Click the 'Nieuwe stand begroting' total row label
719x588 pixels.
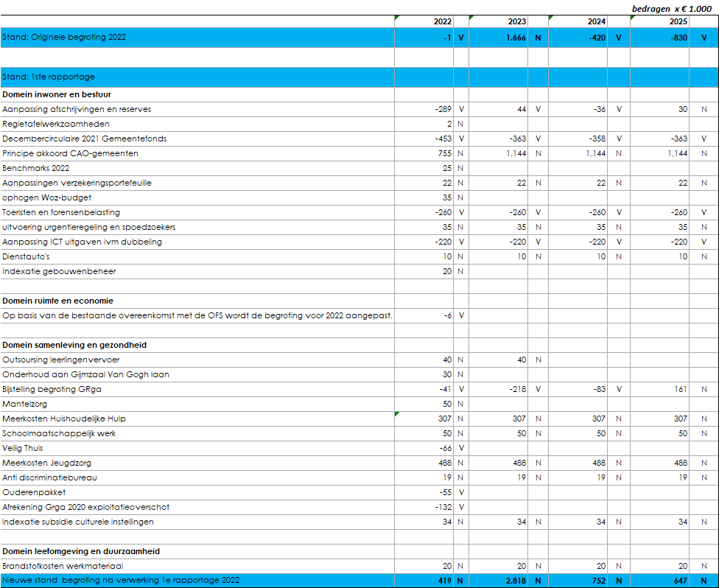click(121, 580)
